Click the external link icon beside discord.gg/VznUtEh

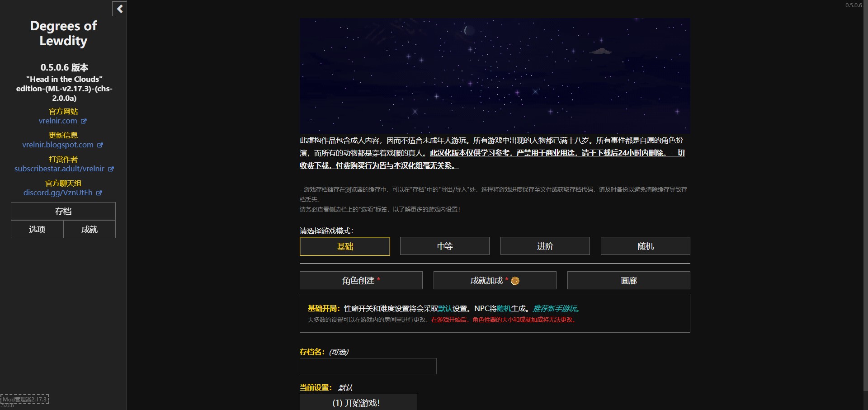click(99, 193)
